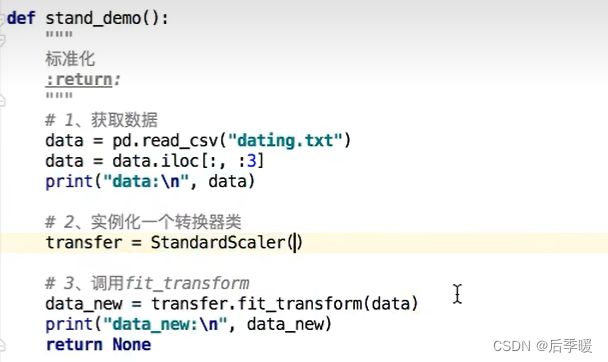Image resolution: width=608 pixels, height=362 pixels.
Task: Click the iloc accessor on data
Action: click(180, 161)
